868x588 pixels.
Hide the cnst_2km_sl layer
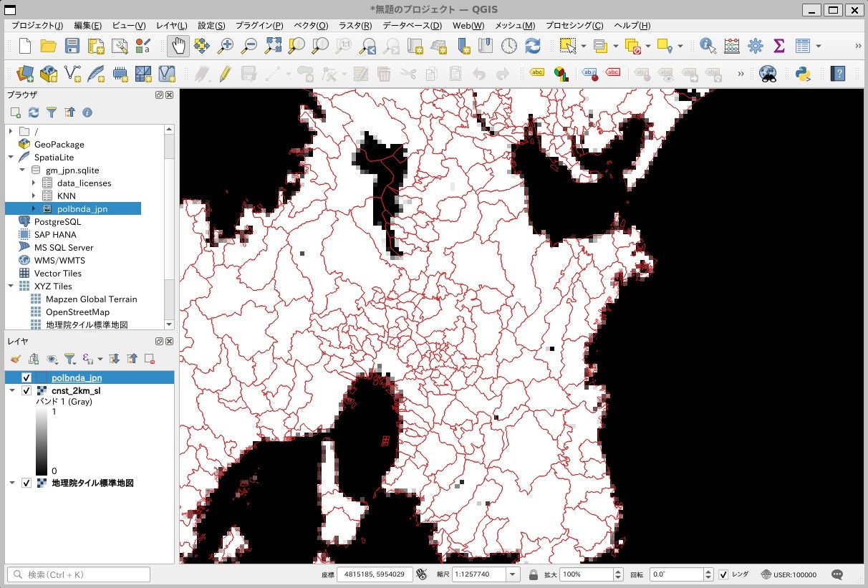tap(26, 391)
